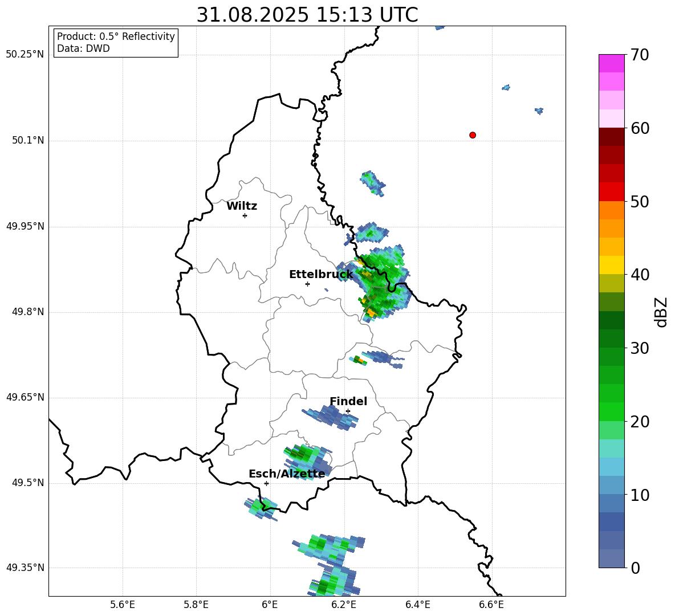Select the Ettelbruck city label
Screen dimensions: 675x616
(x=321, y=275)
